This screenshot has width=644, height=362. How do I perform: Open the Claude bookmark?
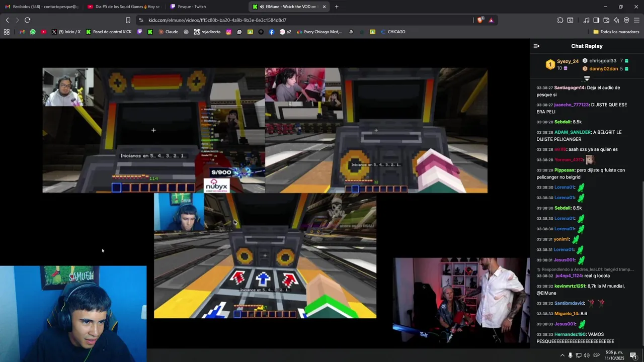(168, 32)
